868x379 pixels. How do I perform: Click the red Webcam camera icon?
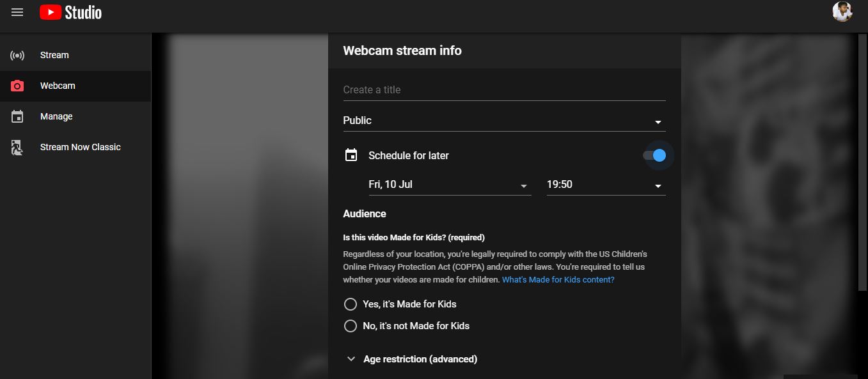pos(17,86)
